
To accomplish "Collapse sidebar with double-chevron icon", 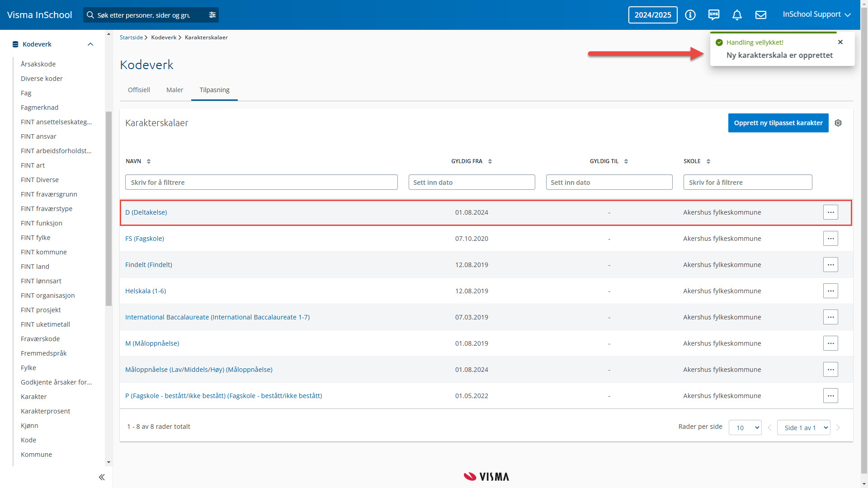I will pyautogui.click(x=102, y=477).
